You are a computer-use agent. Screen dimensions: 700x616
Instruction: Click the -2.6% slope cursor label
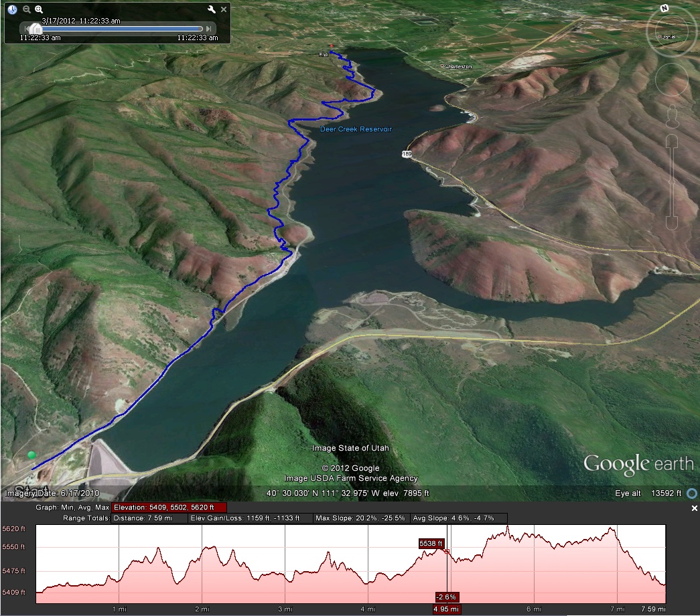[446, 597]
